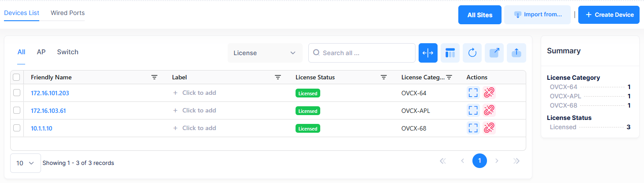Select the Switch filter tab

point(67,52)
